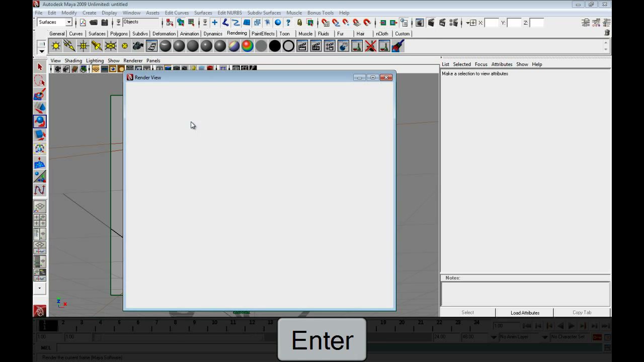Open the Renderer menu in viewport panel
Image resolution: width=644 pixels, height=362 pixels.
pyautogui.click(x=133, y=60)
